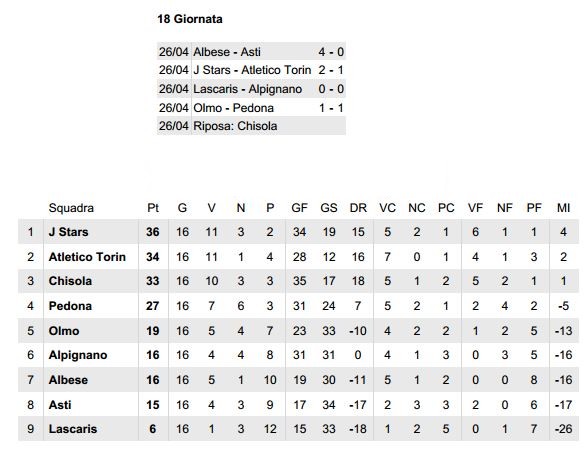The image size is (588, 458).
Task: Select the Olmo - Pedona match row
Action: (251, 108)
